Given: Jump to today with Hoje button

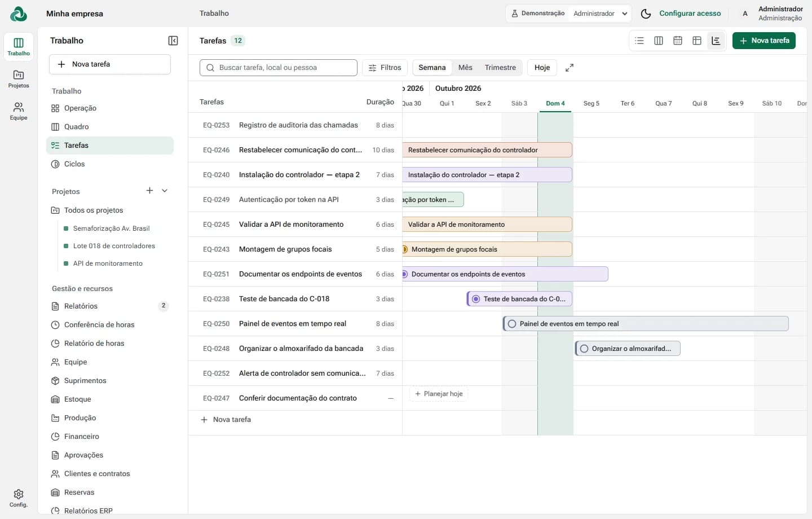Looking at the screenshot, I should click(x=542, y=68).
